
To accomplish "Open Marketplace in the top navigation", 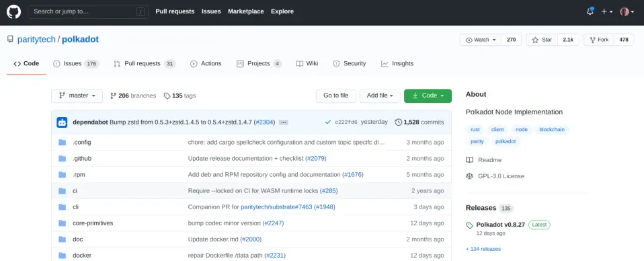I will click(x=246, y=11).
